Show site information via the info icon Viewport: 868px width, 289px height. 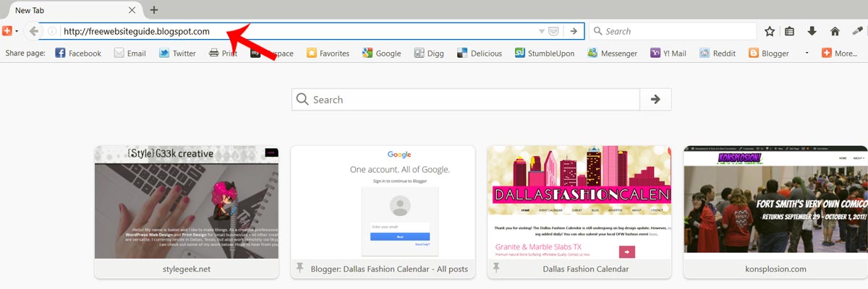[x=52, y=31]
